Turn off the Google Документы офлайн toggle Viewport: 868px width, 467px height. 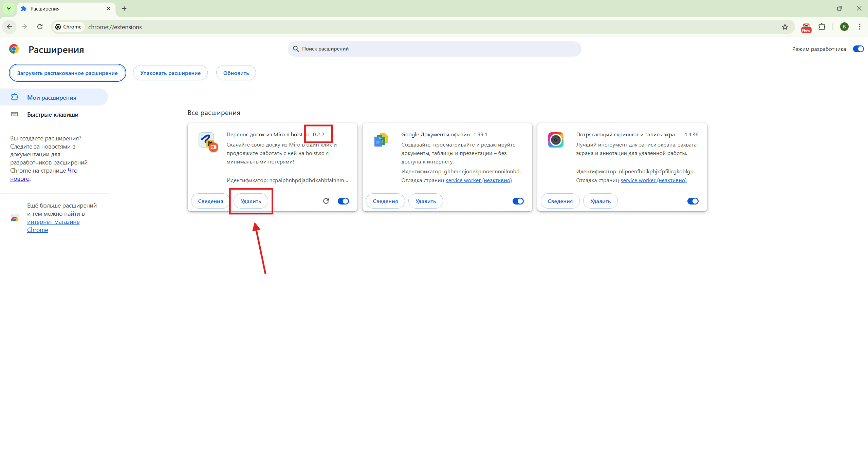pyautogui.click(x=518, y=201)
